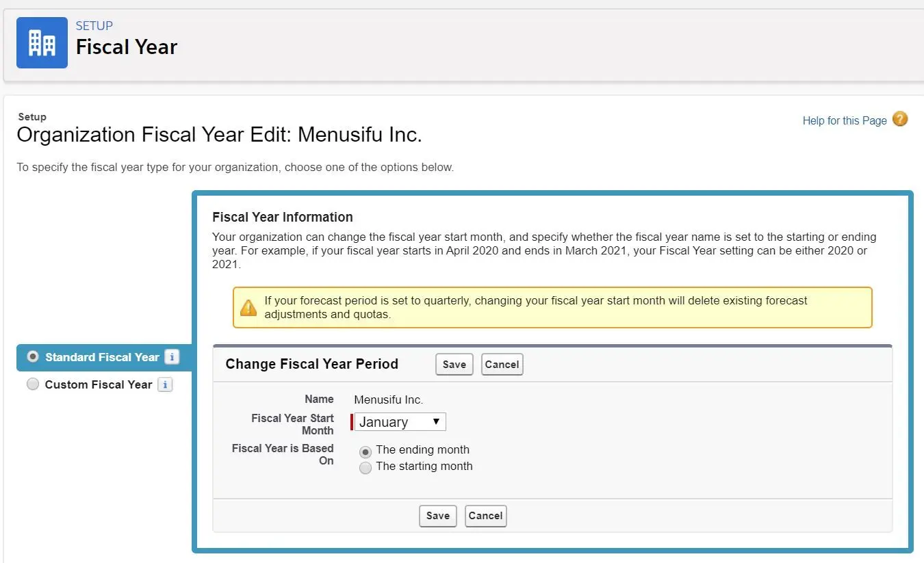
Task: Click the 'Custom Fiscal Year' label text
Action: tap(99, 384)
